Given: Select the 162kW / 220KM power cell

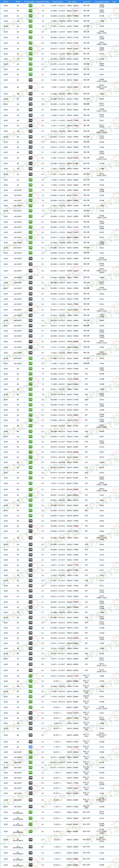Looking at the screenshot, I should tap(72, 48).
